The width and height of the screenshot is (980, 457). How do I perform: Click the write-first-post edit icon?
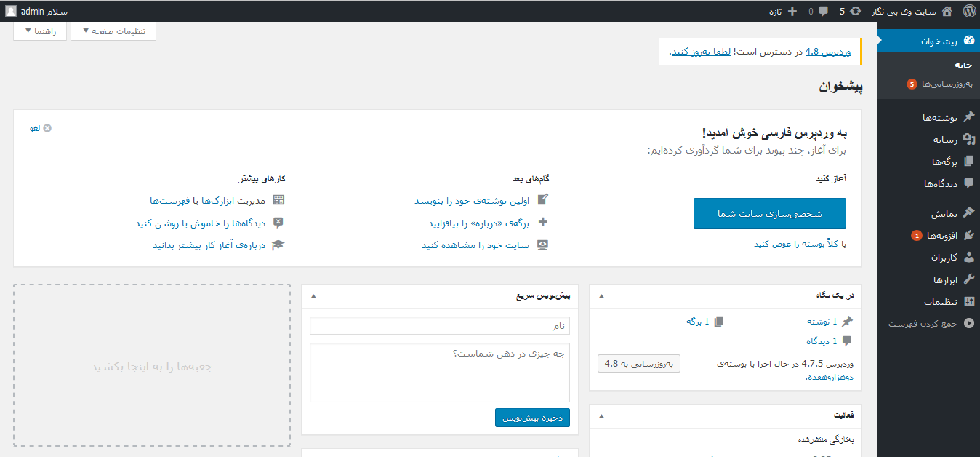(x=542, y=200)
